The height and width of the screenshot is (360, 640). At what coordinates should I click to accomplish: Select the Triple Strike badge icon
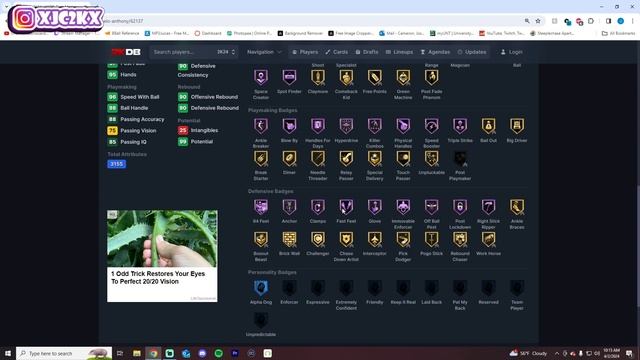[x=460, y=126]
